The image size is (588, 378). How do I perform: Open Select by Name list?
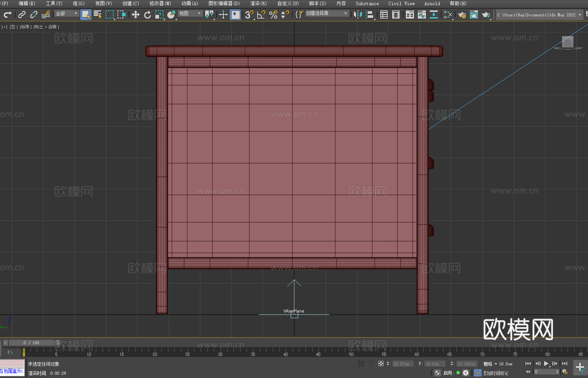click(98, 14)
